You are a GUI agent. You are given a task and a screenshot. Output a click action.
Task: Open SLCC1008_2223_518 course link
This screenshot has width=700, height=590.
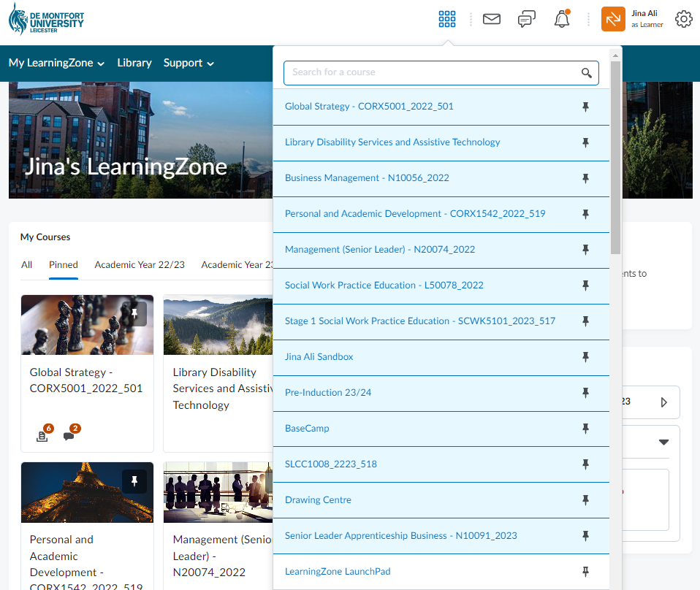pyautogui.click(x=331, y=464)
